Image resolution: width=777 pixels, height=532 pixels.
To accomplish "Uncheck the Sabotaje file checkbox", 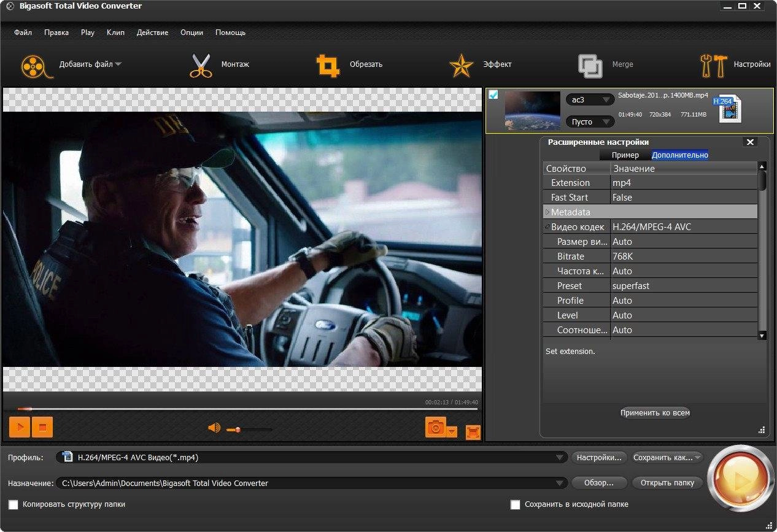I will [493, 94].
